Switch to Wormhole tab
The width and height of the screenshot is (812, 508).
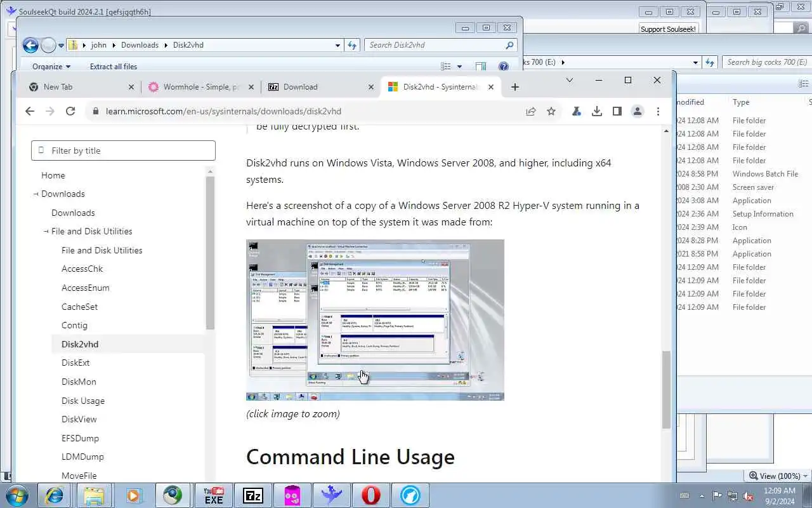202,87
